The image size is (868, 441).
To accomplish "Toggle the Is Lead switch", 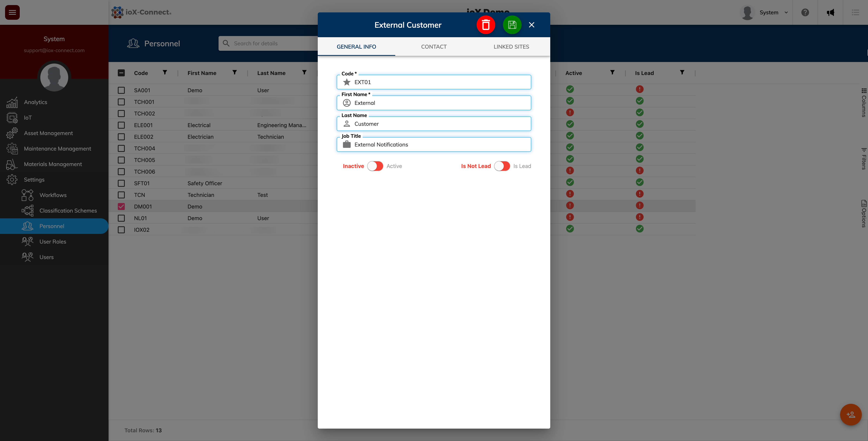I will click(x=502, y=166).
